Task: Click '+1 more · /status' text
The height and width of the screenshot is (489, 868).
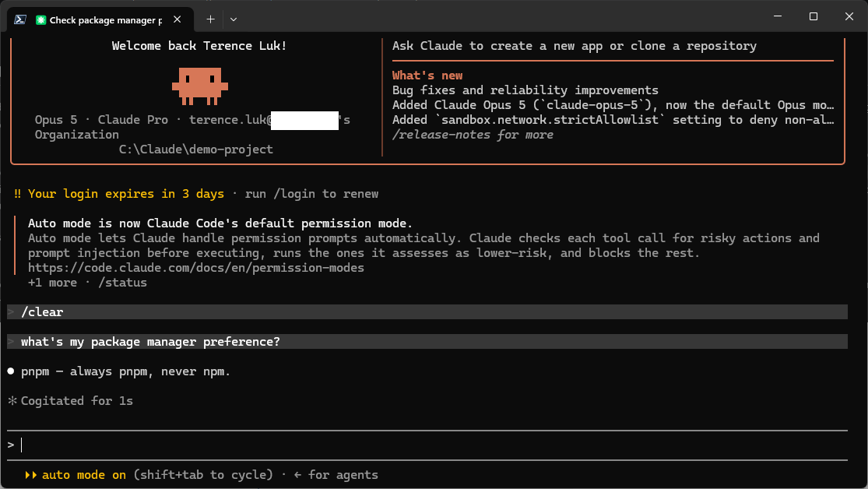Action: (87, 283)
